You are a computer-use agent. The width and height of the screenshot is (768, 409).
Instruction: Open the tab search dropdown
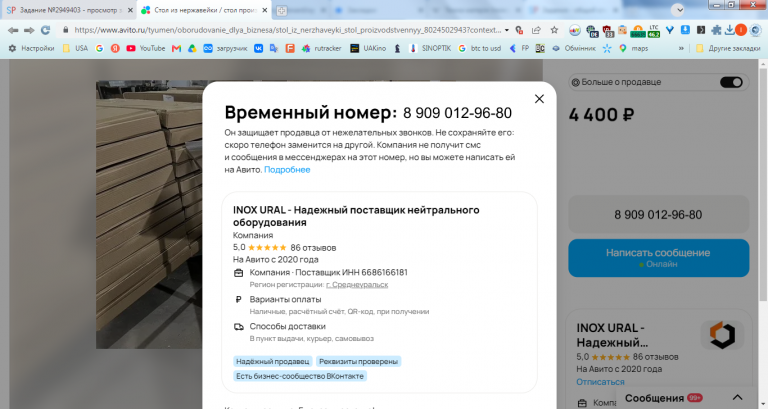677,10
